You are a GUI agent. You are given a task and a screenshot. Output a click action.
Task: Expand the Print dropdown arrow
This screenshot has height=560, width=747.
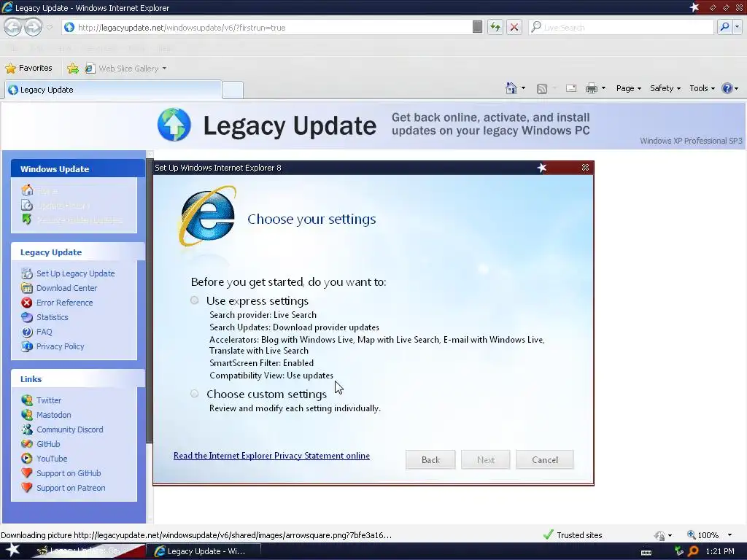click(x=603, y=88)
